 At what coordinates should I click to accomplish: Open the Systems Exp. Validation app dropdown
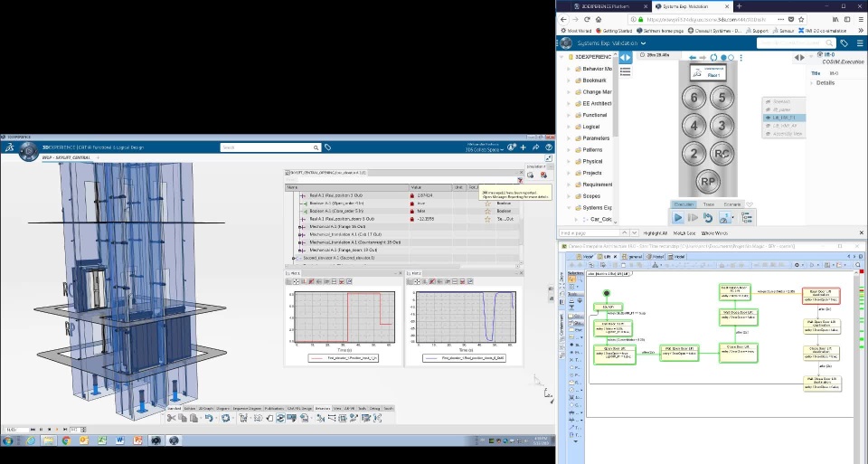(x=643, y=43)
